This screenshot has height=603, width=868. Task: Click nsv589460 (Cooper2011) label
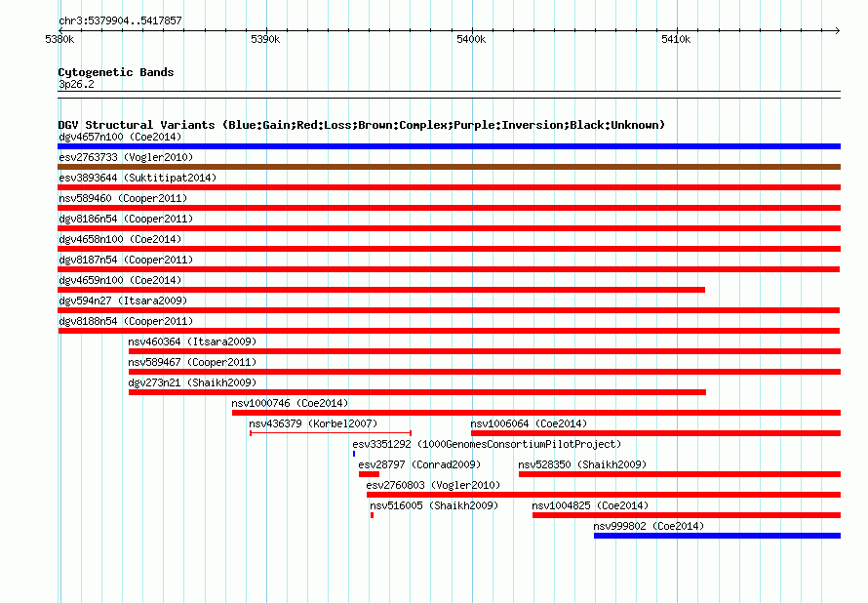[123, 198]
